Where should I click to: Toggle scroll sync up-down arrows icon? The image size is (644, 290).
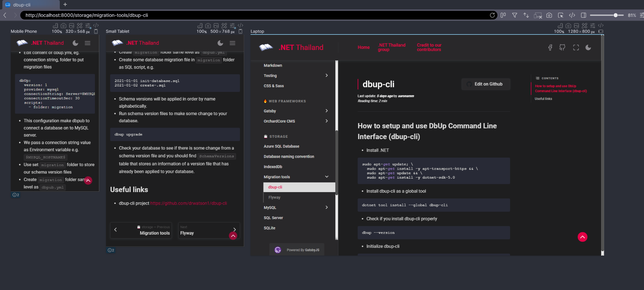coord(526,15)
